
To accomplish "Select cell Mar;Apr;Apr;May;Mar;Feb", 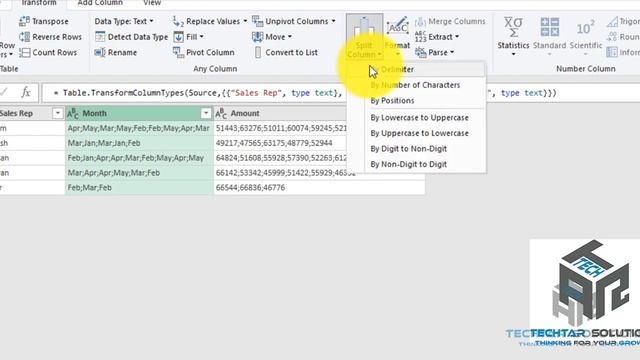I will click(x=139, y=173).
